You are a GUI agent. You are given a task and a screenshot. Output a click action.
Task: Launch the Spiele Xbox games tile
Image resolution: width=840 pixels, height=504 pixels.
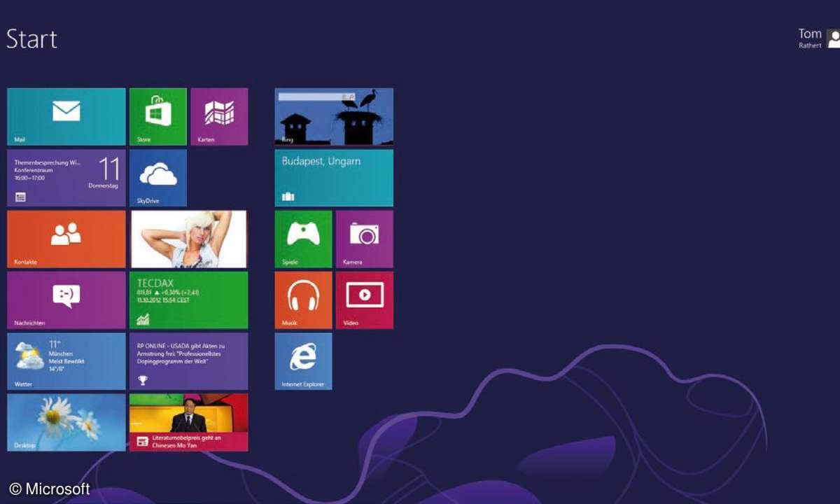303,239
